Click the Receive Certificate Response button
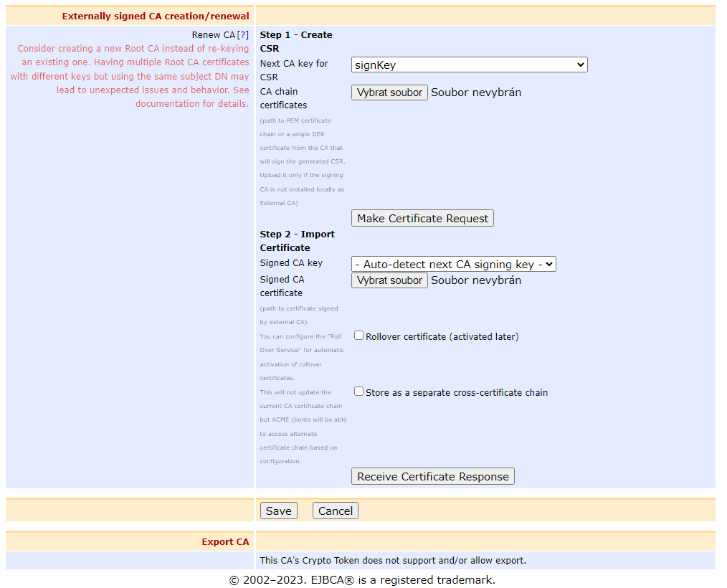727x588 pixels. click(432, 477)
